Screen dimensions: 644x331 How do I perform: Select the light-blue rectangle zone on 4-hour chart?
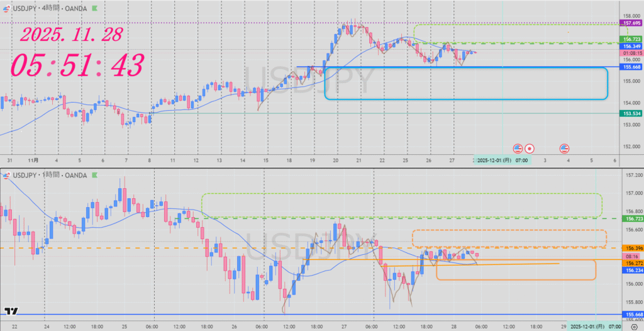[608, 83]
